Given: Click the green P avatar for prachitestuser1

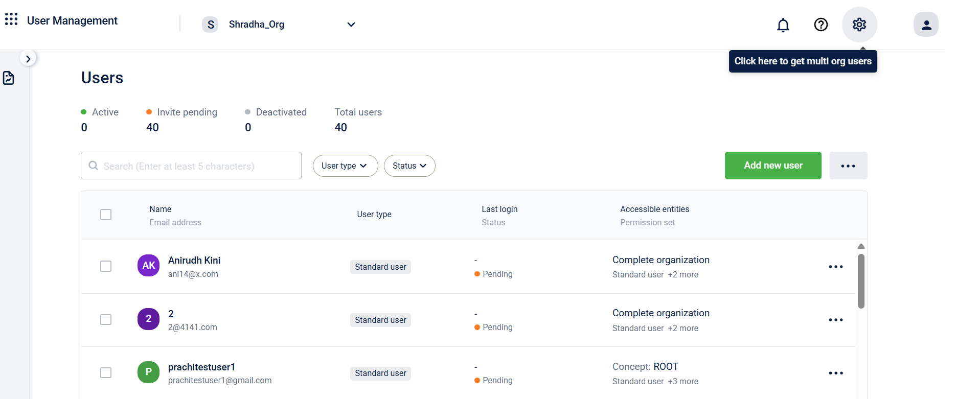Looking at the screenshot, I should click(149, 372).
